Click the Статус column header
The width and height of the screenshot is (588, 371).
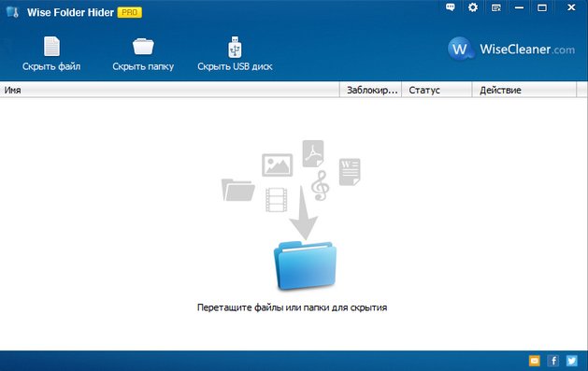(437, 90)
